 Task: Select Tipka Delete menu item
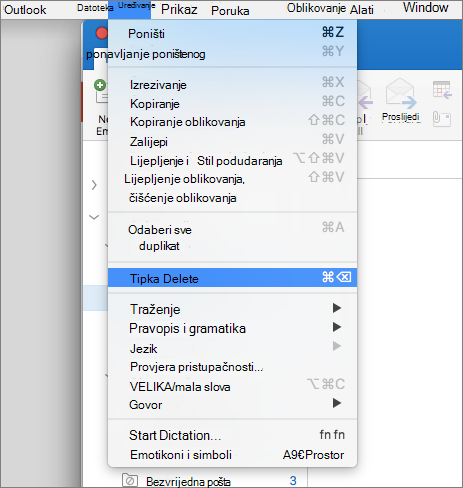click(x=232, y=278)
